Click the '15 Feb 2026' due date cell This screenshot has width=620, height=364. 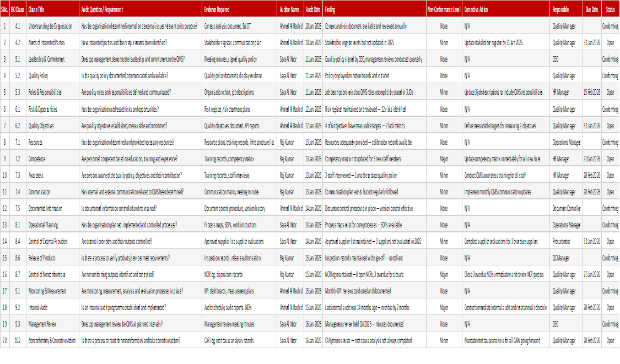point(591,92)
